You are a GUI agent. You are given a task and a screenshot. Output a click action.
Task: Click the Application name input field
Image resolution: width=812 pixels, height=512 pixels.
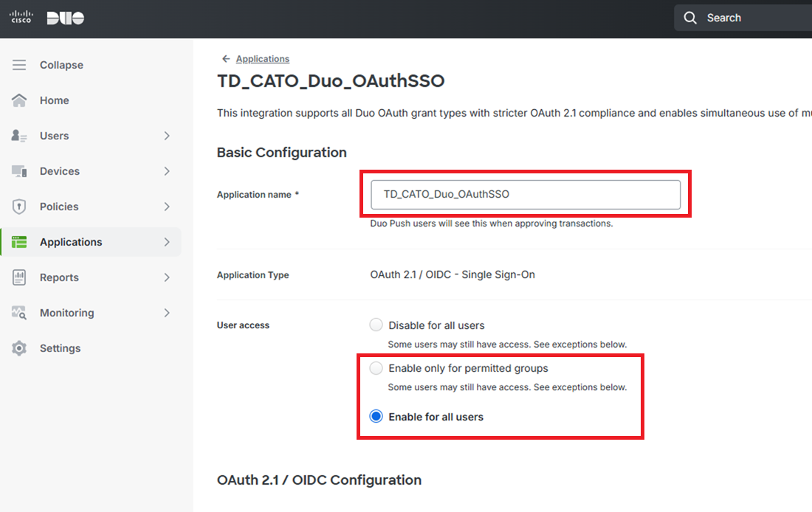tap(526, 194)
